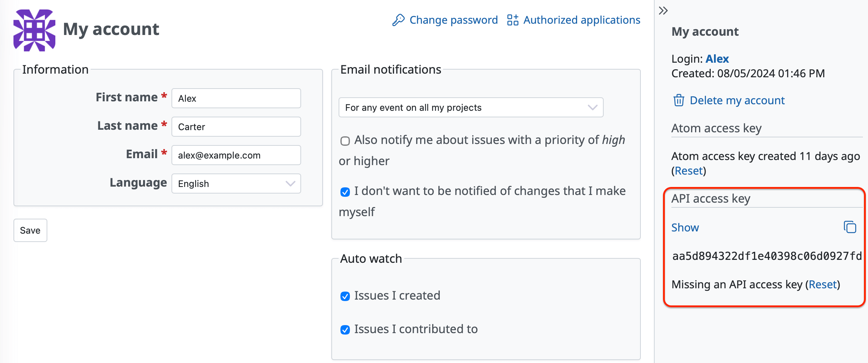Expand the email notifications event dropdown
This screenshot has width=868, height=363.
point(470,108)
